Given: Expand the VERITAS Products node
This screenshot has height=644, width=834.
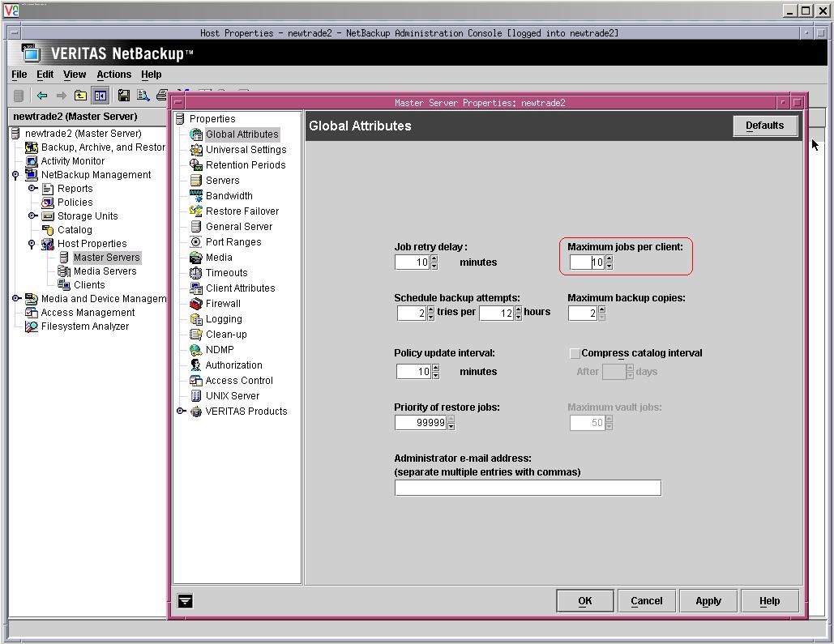Looking at the screenshot, I should [x=181, y=412].
